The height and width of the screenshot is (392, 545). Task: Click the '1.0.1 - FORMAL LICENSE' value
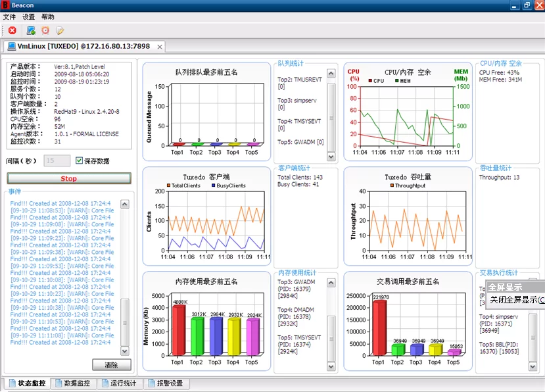point(87,134)
